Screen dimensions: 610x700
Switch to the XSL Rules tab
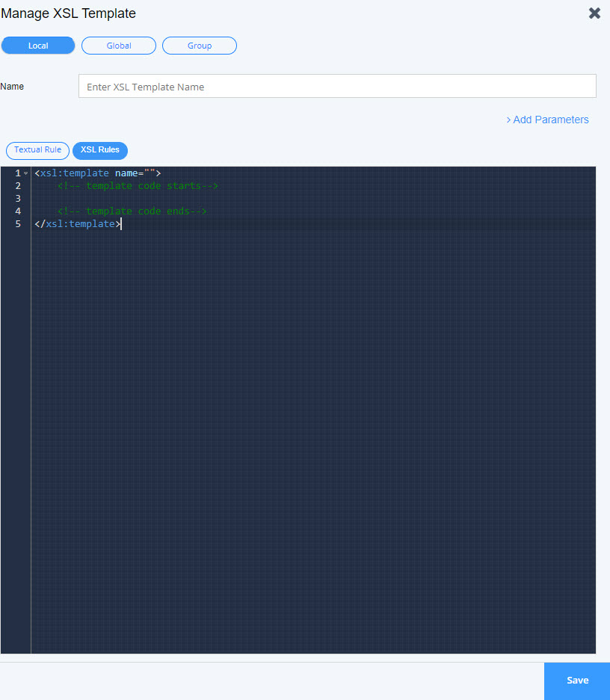click(x=100, y=150)
